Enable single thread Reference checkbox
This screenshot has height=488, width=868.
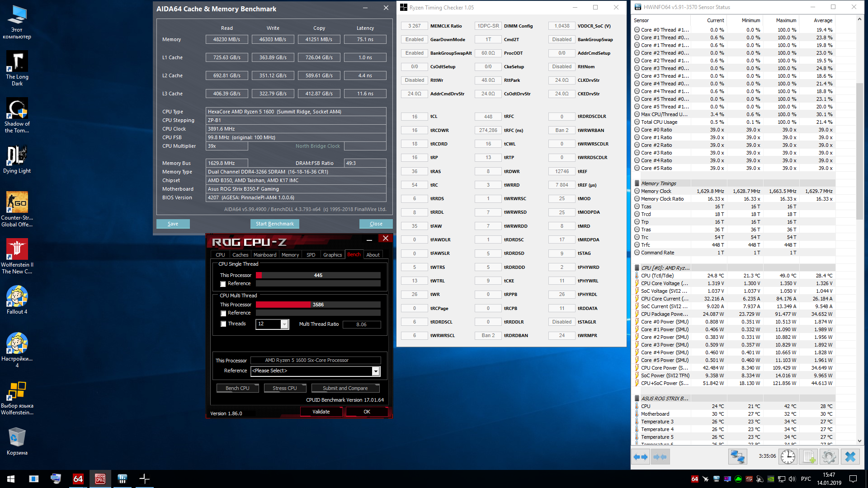[223, 284]
